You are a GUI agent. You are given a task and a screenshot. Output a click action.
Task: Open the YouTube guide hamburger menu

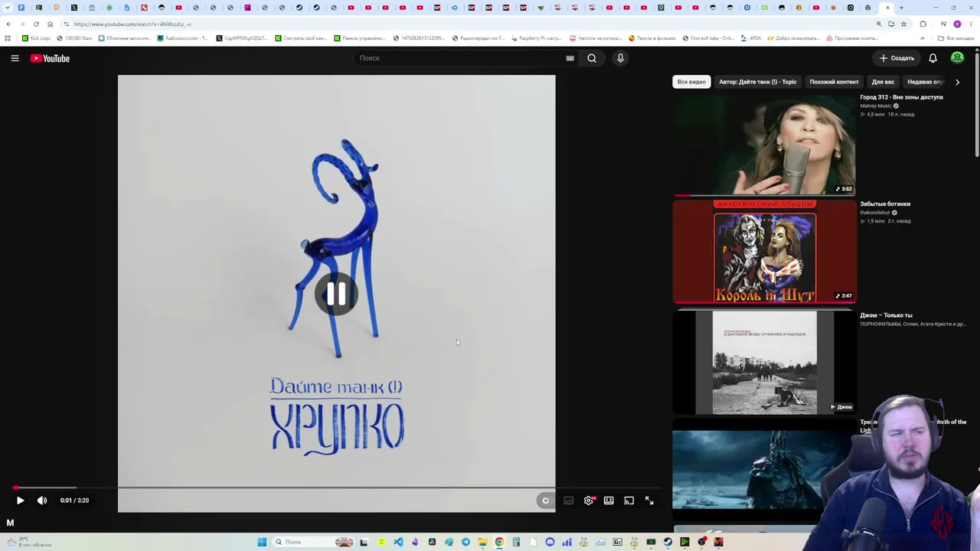(15, 58)
